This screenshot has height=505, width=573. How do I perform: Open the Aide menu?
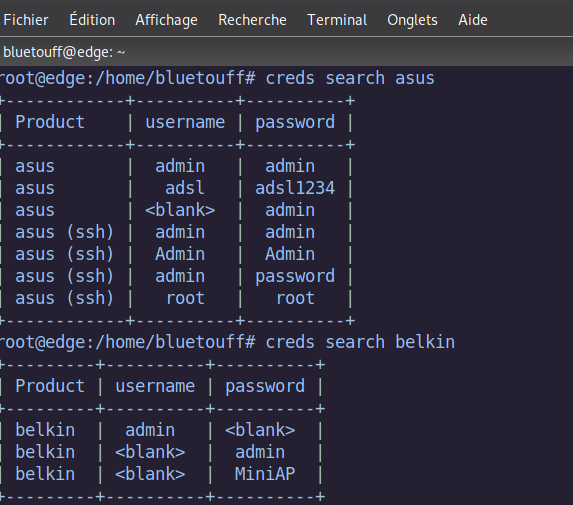[473, 20]
